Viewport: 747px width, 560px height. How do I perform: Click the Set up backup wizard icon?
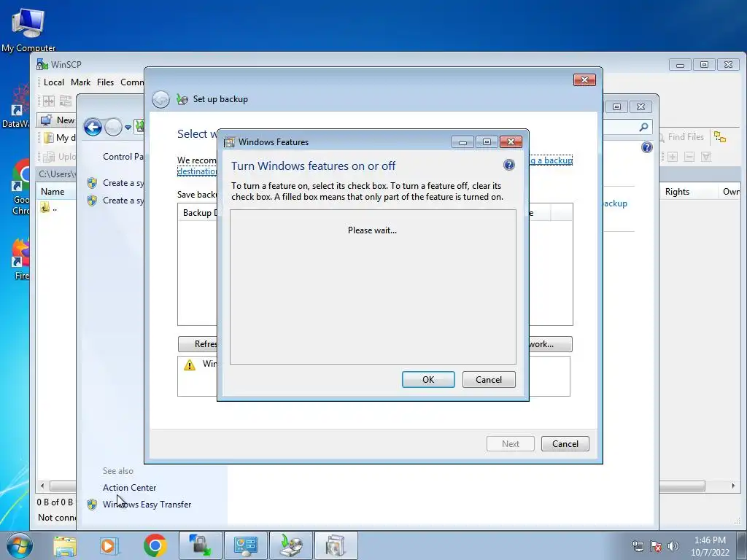[x=182, y=99]
